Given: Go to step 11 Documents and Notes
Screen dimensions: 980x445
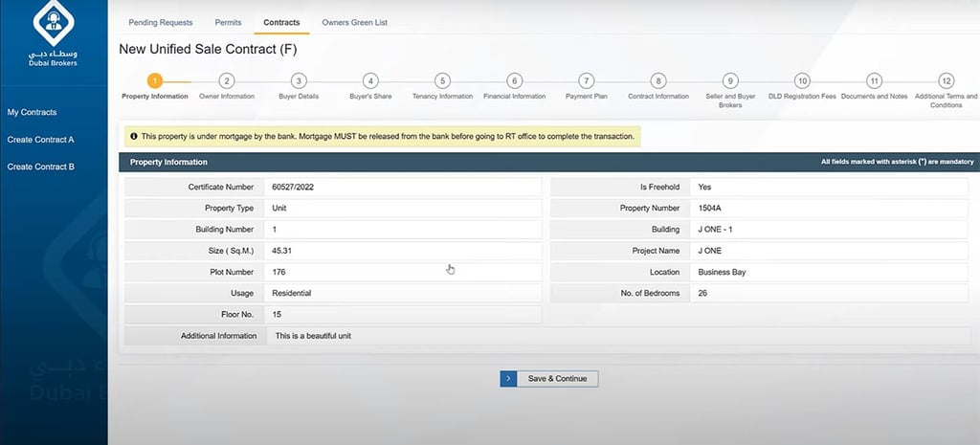Looking at the screenshot, I should point(875,81).
